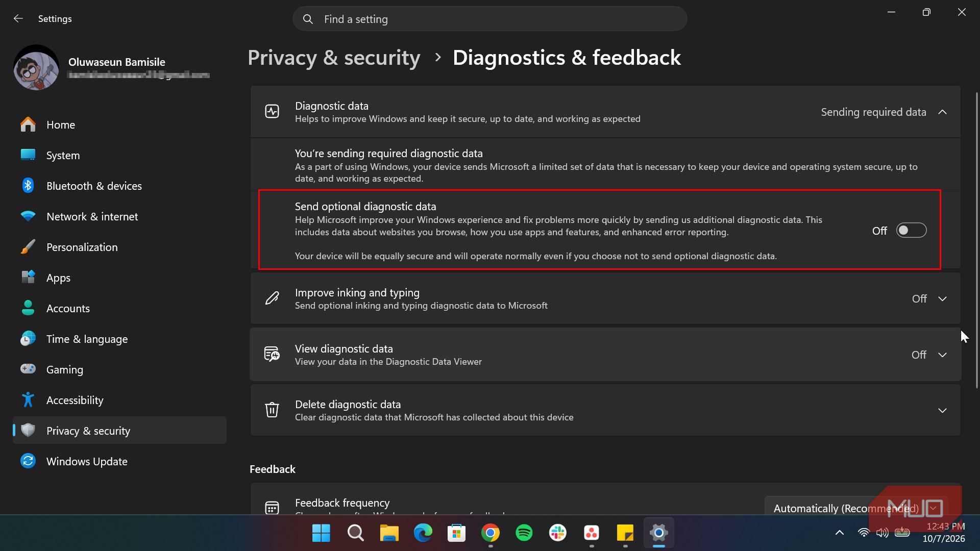Click the inking and typing pen icon
980x551 pixels.
point(272,298)
